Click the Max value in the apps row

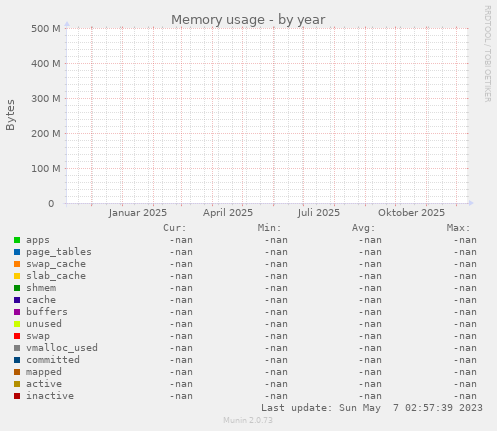point(465,240)
